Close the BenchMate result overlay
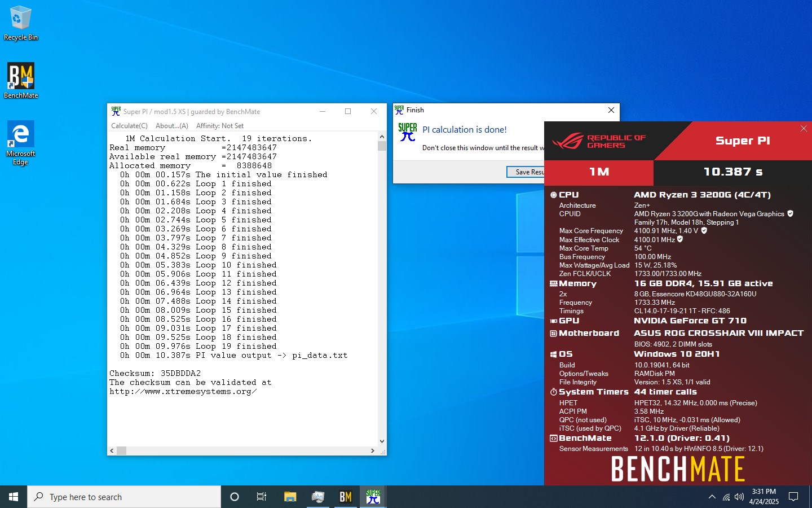Screen dimensions: 812x508 pos(804,129)
